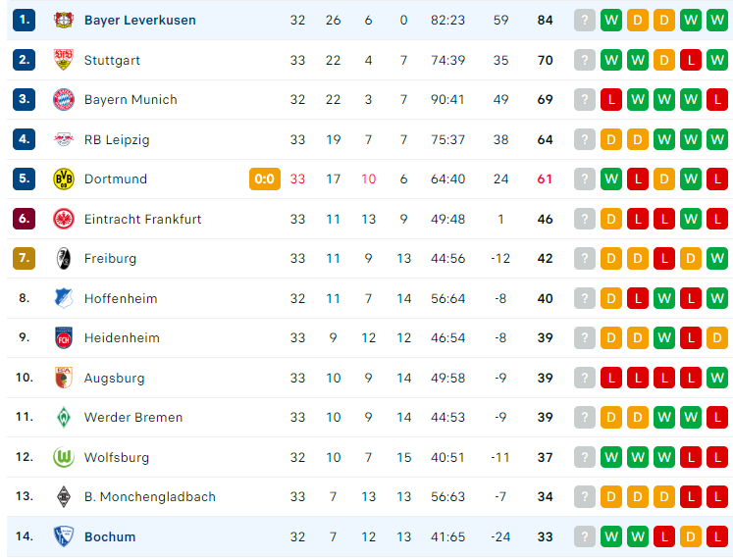Click Heidenheim's last orange D form badge

717,337
